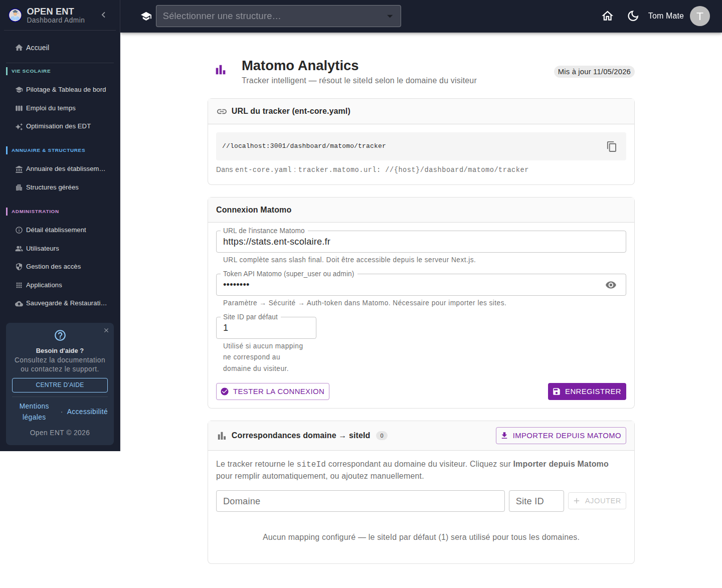The height and width of the screenshot is (588, 722).
Task: Open Optimisation des EDT
Action: (x=60, y=126)
